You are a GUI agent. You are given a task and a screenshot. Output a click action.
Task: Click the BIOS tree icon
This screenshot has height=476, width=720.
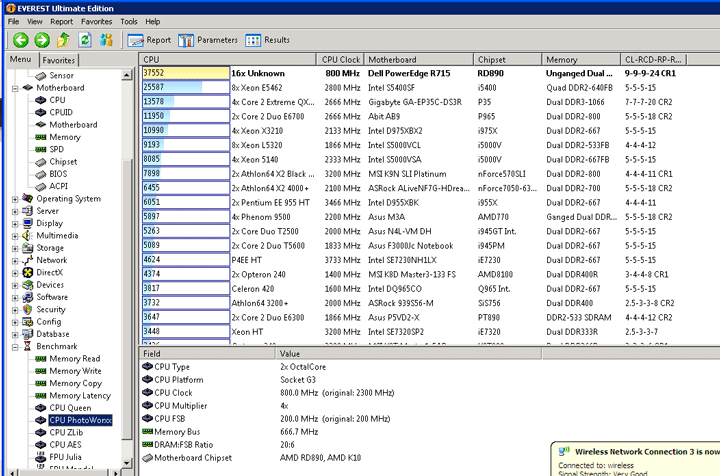[x=41, y=174]
